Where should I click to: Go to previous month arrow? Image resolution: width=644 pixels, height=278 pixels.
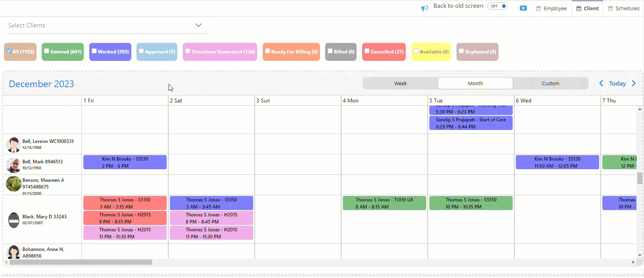click(x=601, y=83)
